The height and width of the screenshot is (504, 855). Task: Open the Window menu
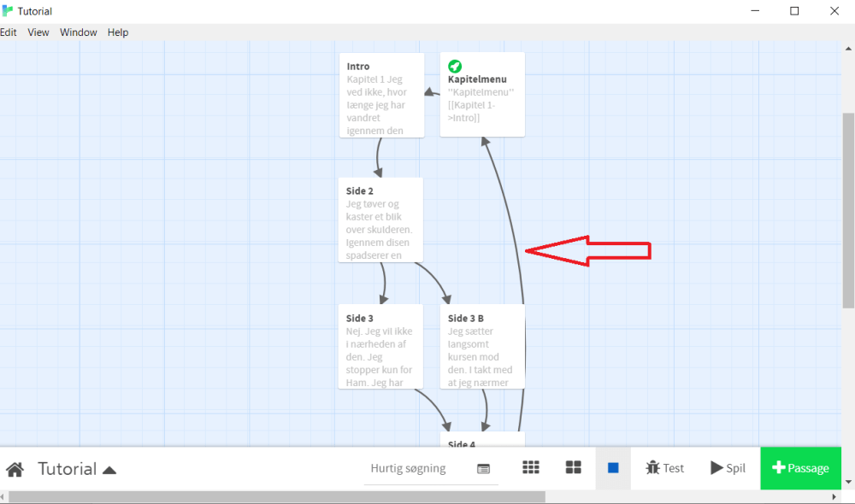78,32
